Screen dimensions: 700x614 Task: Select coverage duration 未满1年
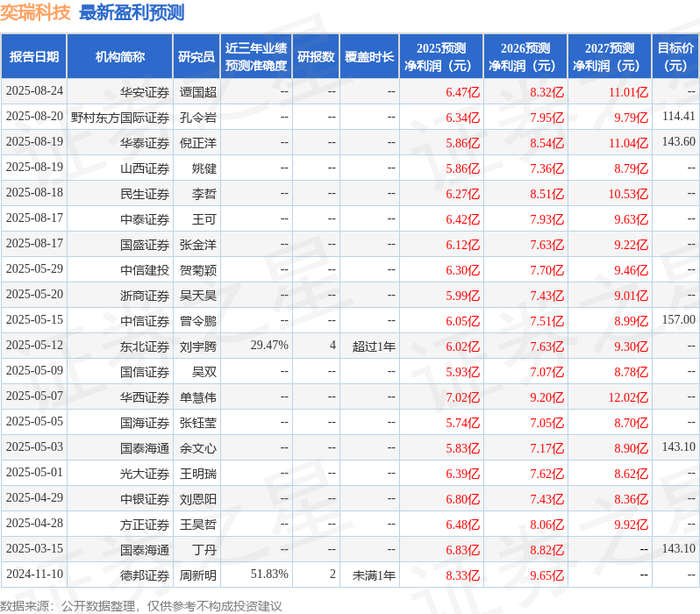click(374, 576)
